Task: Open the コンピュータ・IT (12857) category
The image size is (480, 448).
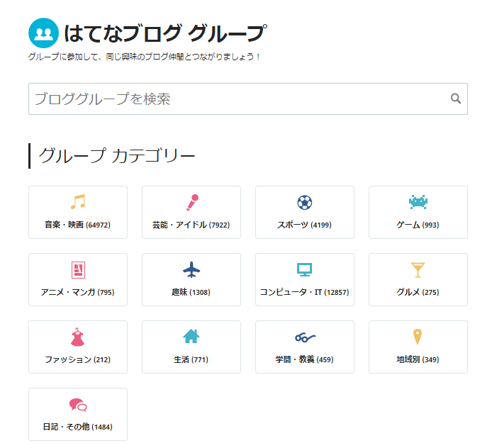Action: coord(305,280)
